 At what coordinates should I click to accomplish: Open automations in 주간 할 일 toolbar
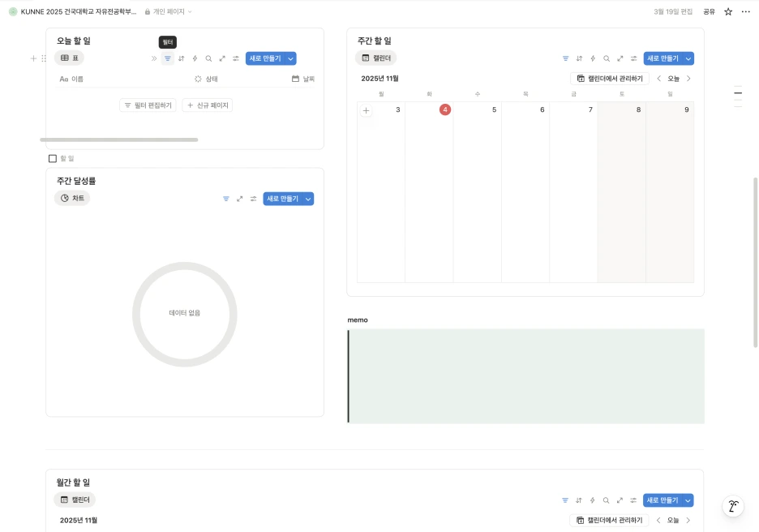click(593, 58)
